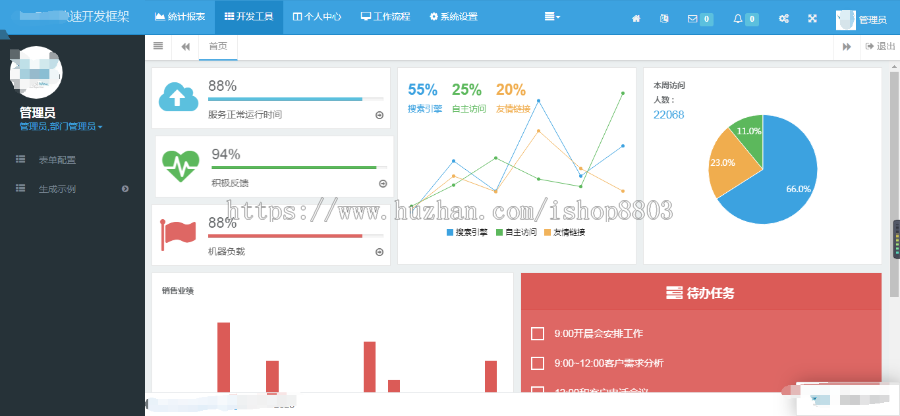Click the header avatar thumbnail
The width and height of the screenshot is (900, 416).
pyautogui.click(x=845, y=20)
